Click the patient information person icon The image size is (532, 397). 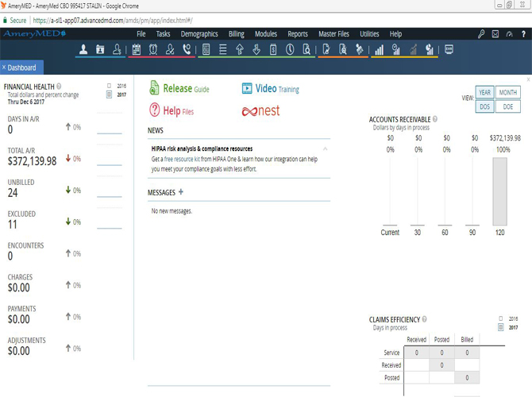[x=83, y=50]
